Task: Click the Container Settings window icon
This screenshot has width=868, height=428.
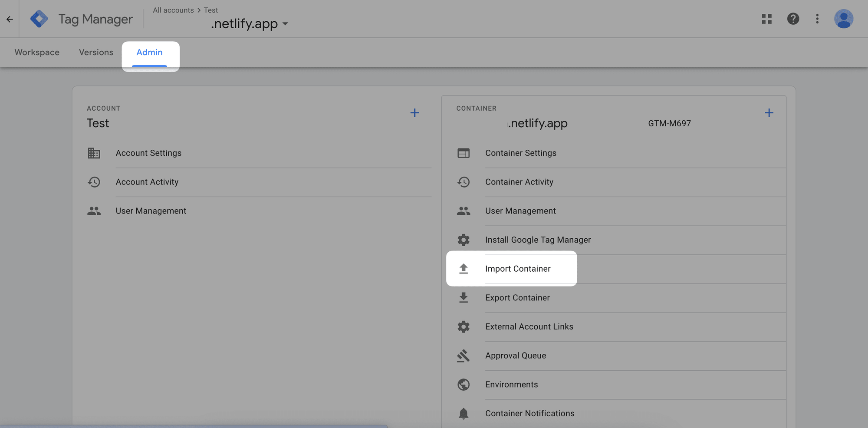Action: [x=464, y=153]
